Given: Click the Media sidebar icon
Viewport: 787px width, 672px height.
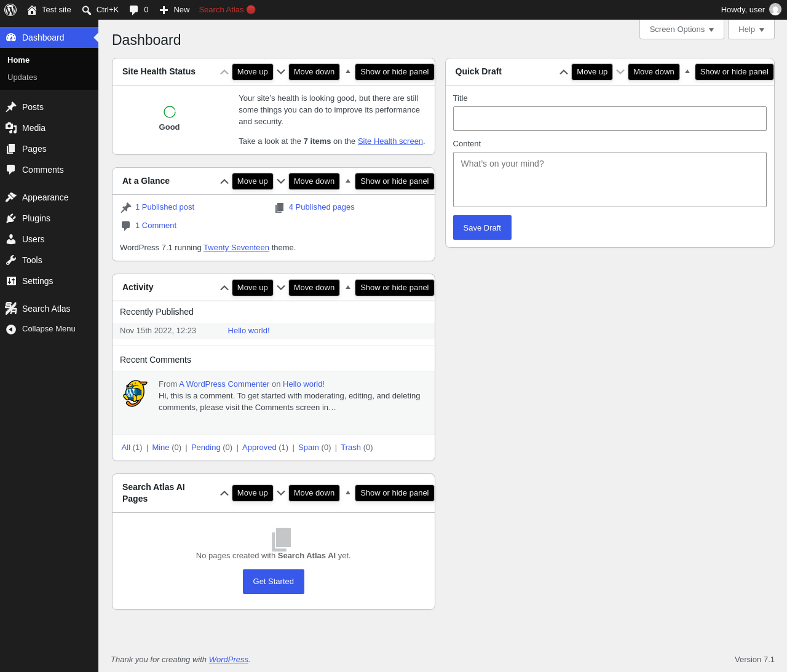Looking at the screenshot, I should coord(11,128).
